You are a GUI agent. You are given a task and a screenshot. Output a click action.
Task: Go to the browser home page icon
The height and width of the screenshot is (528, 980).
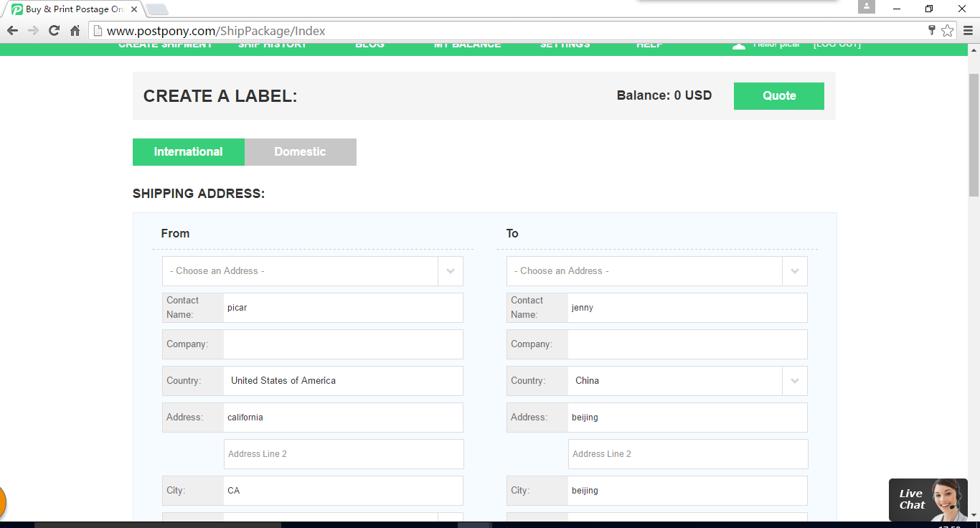pos(75,31)
